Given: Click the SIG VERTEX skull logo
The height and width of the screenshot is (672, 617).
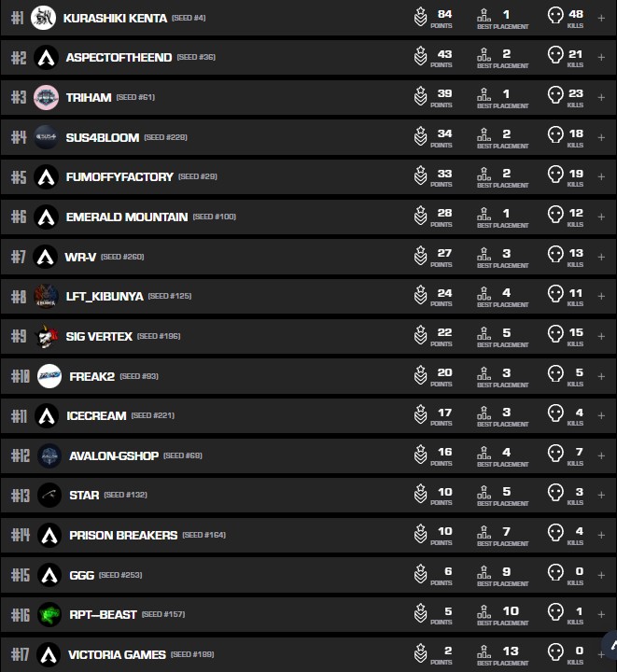Looking at the screenshot, I should click(x=46, y=336).
